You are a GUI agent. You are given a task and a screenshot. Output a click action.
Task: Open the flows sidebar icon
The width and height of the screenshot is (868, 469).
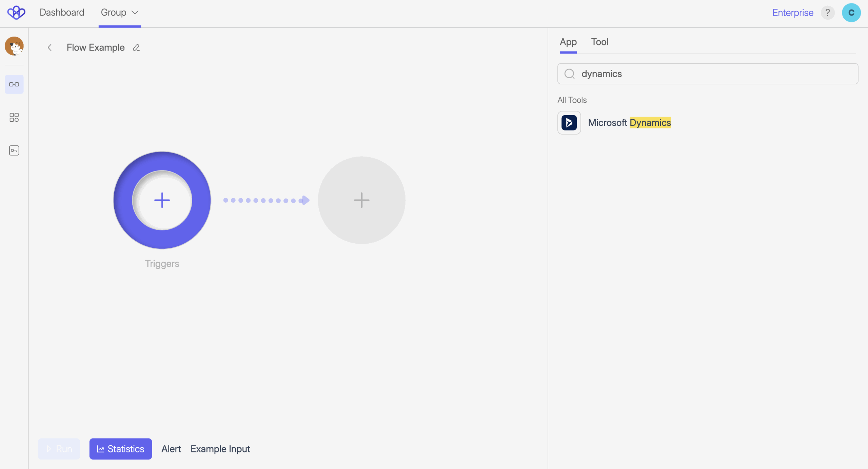coord(14,84)
